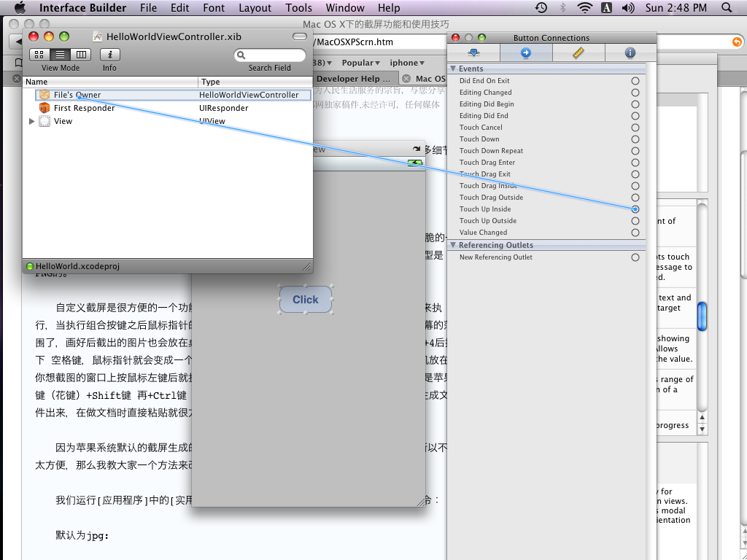Click the Name column header
Viewport: 747px width, 560px height.
point(111,82)
